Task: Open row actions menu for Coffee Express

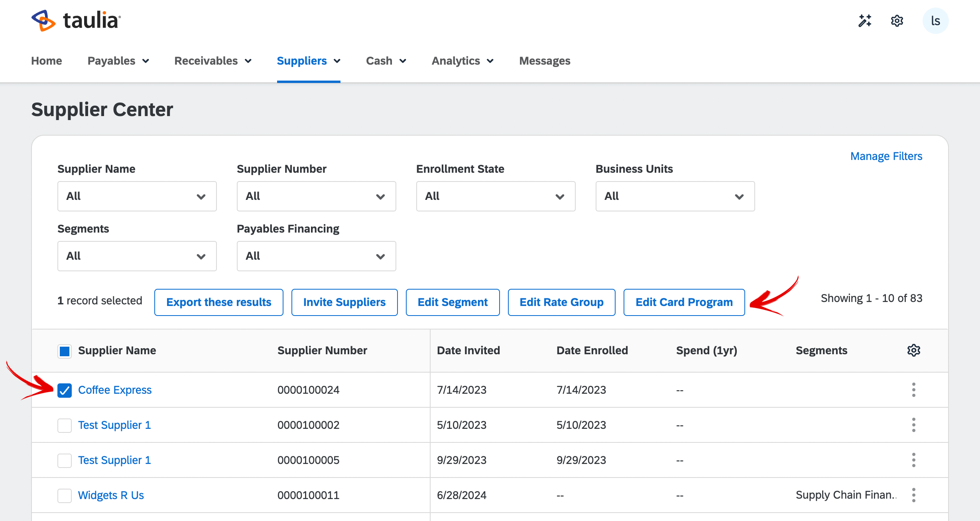Action: [913, 390]
